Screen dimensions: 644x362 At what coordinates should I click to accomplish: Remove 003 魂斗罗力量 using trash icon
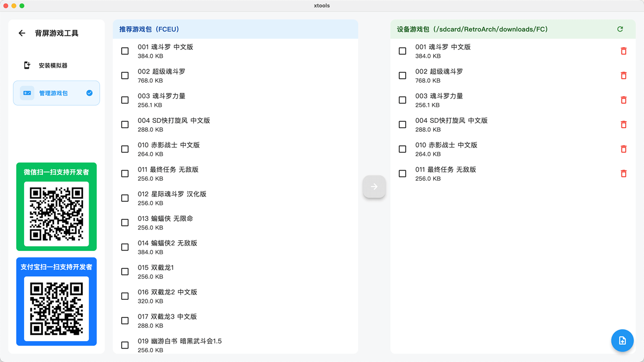[623, 100]
